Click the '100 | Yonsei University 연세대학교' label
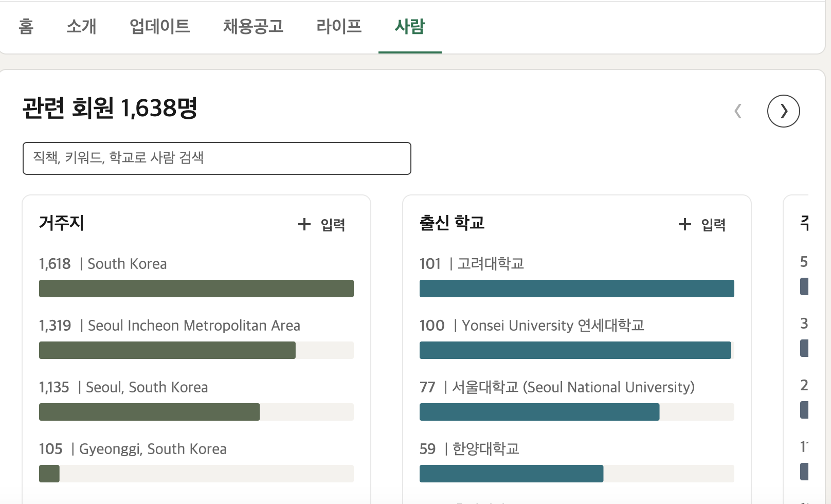This screenshot has height=504, width=831. pyautogui.click(x=532, y=326)
